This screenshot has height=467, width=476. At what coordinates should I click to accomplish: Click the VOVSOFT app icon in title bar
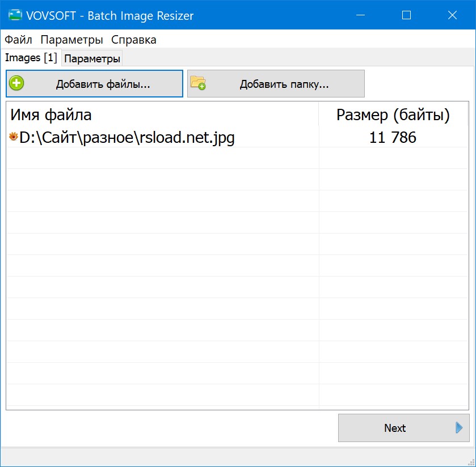tap(15, 15)
